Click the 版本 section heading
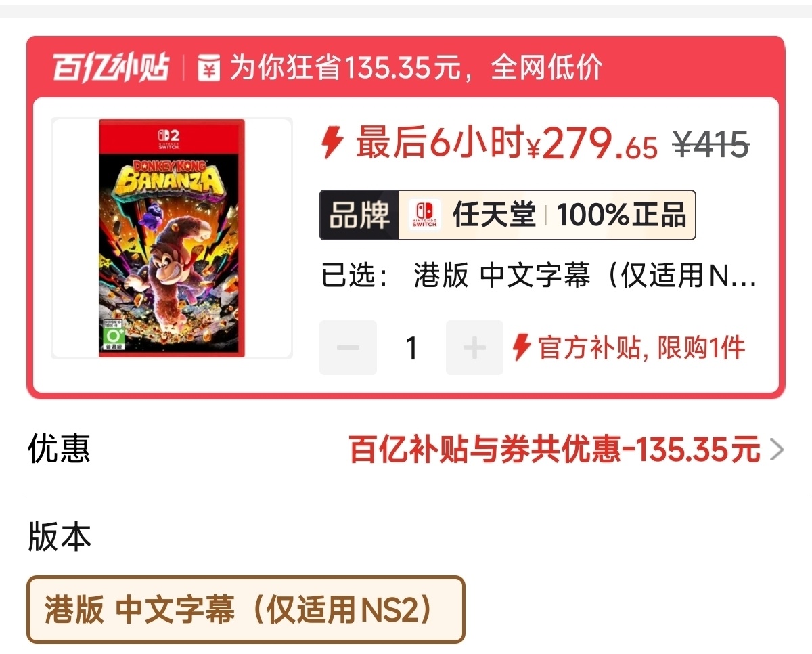 pyautogui.click(x=60, y=537)
